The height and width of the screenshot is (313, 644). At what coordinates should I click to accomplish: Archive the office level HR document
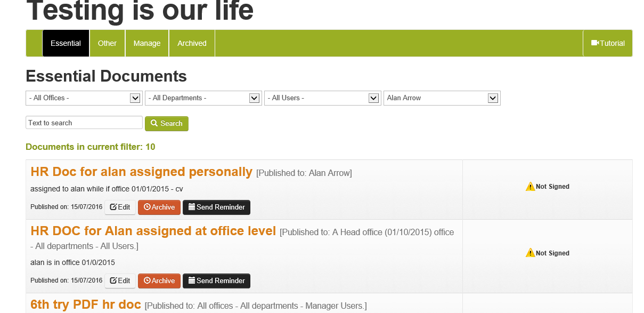coord(159,280)
